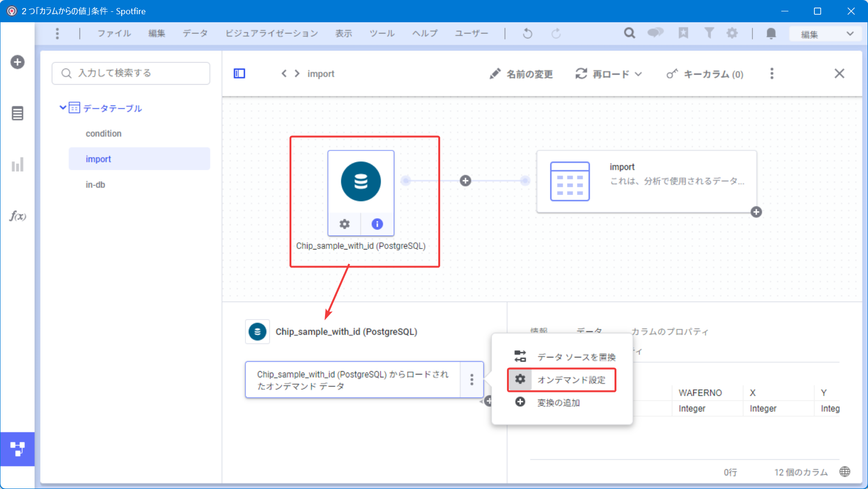Image resolution: width=868 pixels, height=489 pixels.
Task: Click the 12 個のカラム status text
Action: coord(801,472)
